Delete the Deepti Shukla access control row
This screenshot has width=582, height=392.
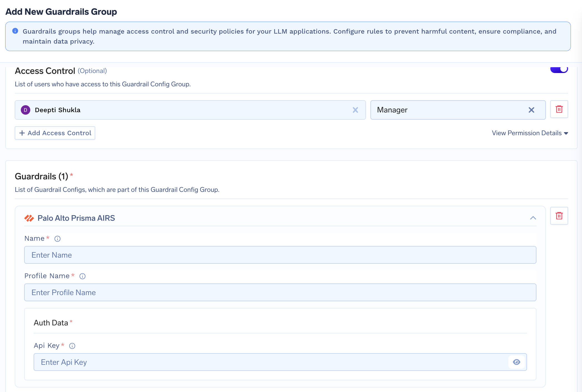559,109
